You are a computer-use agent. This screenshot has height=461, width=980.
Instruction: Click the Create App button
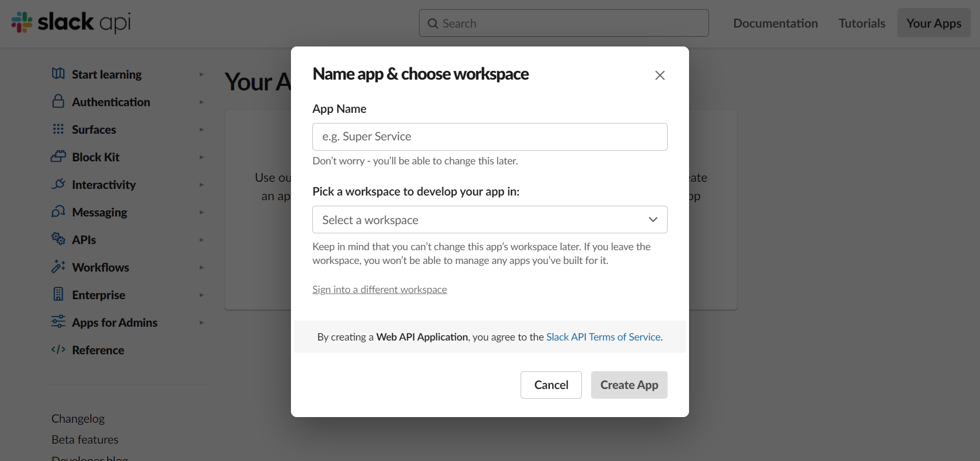(629, 385)
